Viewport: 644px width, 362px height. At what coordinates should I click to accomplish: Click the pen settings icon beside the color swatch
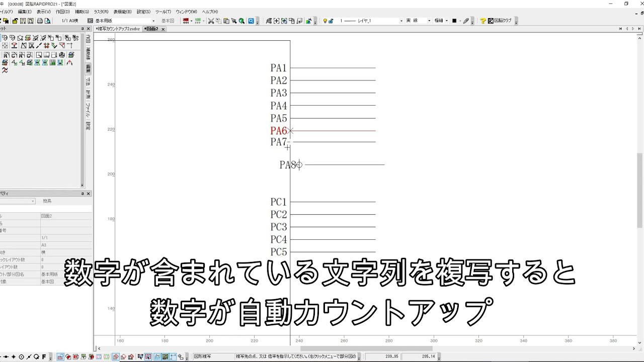pyautogui.click(x=465, y=21)
